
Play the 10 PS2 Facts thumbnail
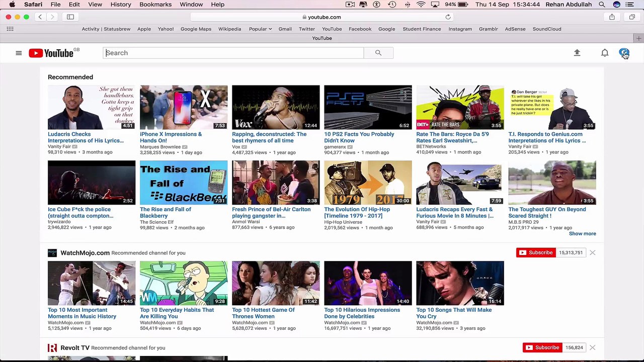368,107
